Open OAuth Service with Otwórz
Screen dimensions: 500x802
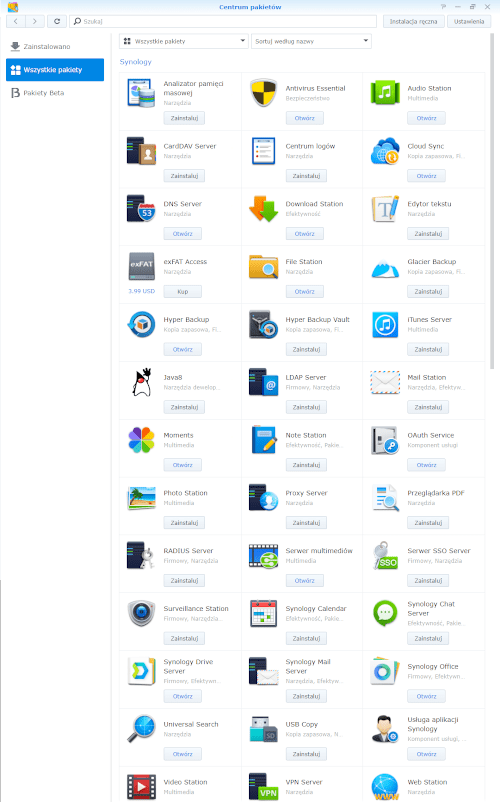tap(426, 465)
